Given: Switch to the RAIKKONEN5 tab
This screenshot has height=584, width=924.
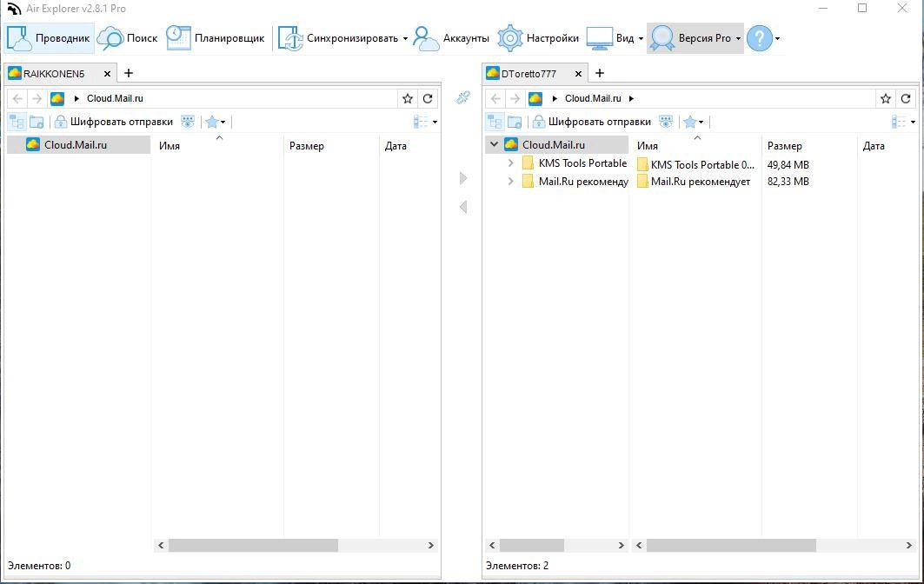Looking at the screenshot, I should tap(53, 74).
